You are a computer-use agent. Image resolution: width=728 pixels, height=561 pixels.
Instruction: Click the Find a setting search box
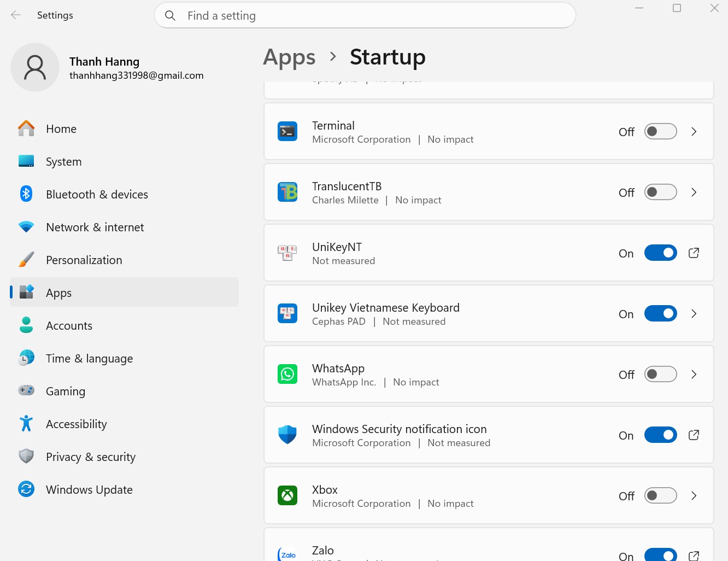point(365,15)
